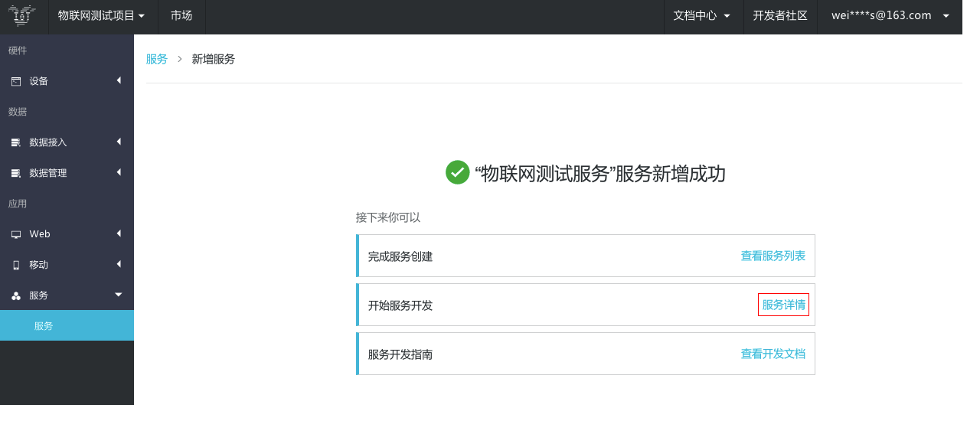The image size is (980, 421).
Task: Click the Web monitor icon in the sidebar
Action: [16, 234]
